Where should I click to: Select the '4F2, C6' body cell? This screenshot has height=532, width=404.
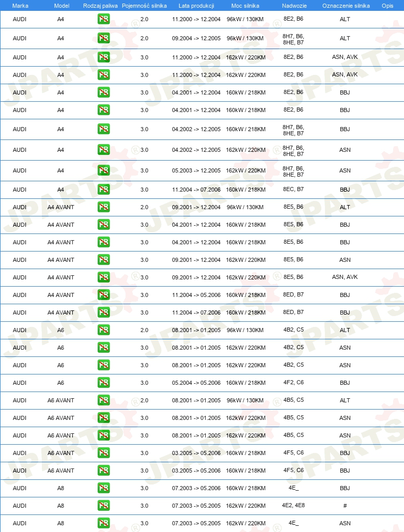293,382
